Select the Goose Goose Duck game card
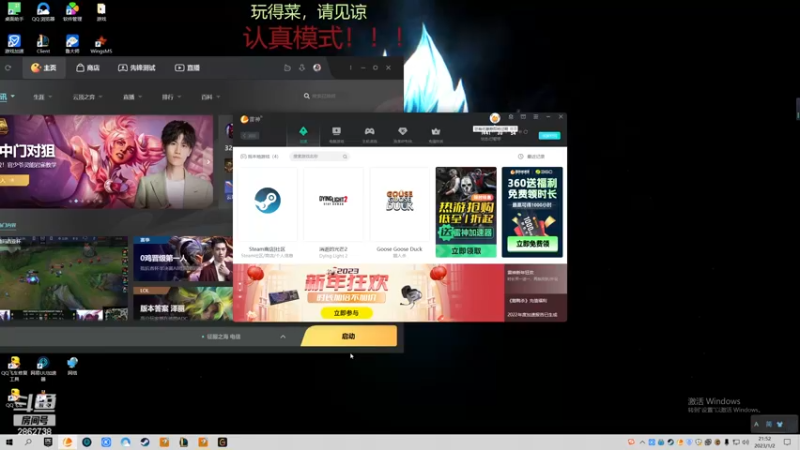The width and height of the screenshot is (800, 450). 399,212
